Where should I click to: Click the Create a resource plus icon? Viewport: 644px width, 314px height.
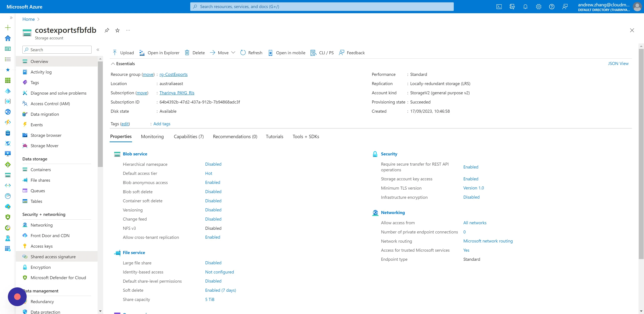(8, 27)
